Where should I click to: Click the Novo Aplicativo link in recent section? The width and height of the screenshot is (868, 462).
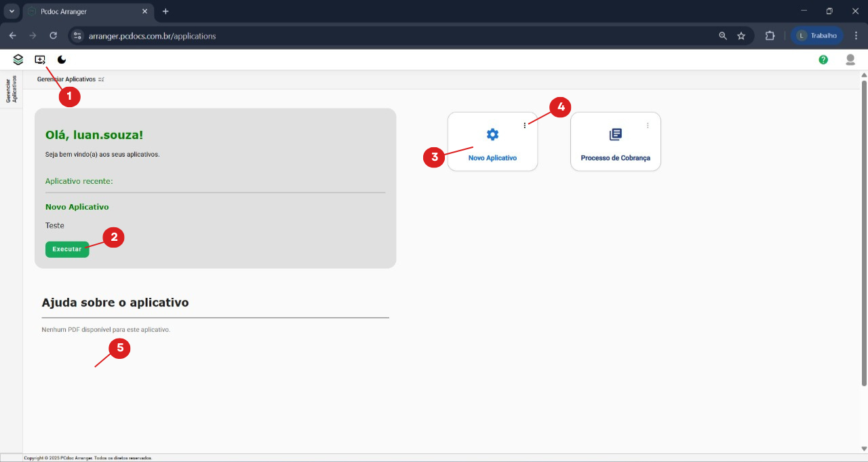pyautogui.click(x=77, y=207)
